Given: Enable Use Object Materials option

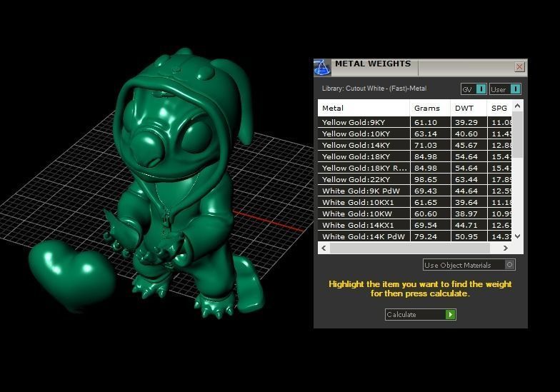Looking at the screenshot, I should click(x=469, y=265).
